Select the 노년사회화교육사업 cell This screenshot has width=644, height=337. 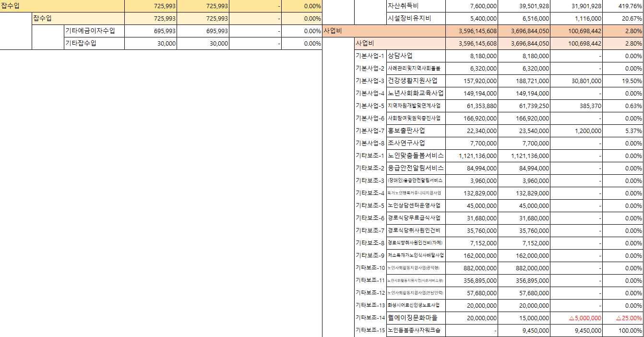(416, 93)
